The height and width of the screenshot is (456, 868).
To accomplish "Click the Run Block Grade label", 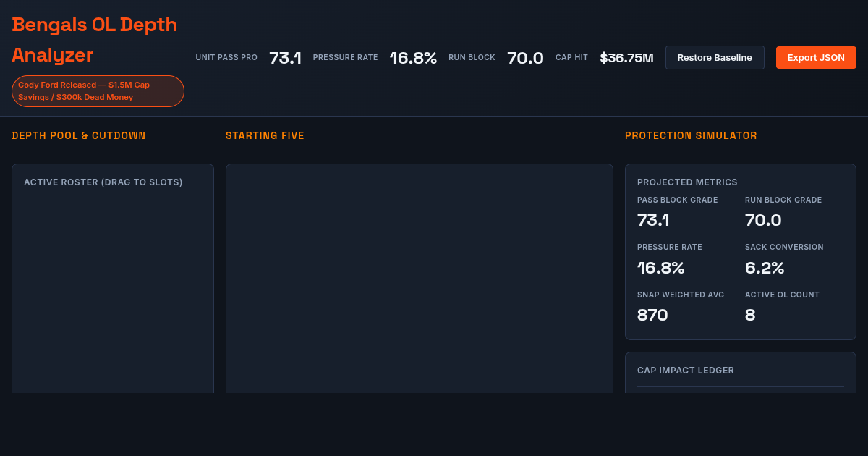I will (x=783, y=200).
